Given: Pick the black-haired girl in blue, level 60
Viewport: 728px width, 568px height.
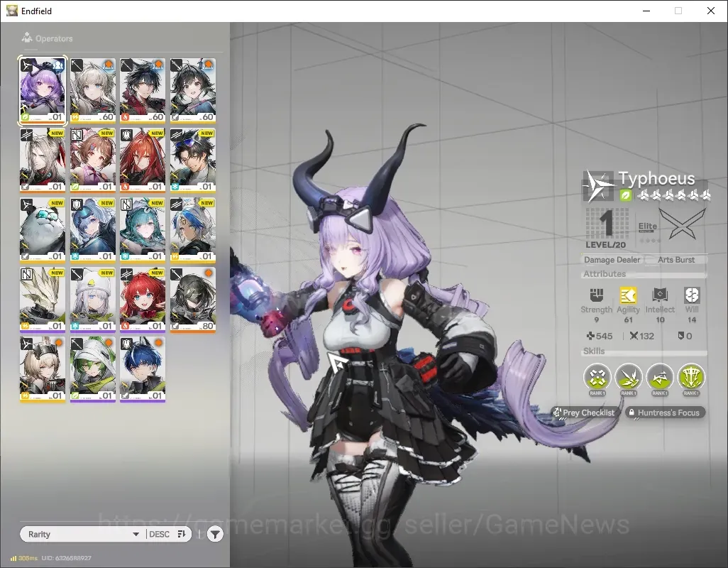Looking at the screenshot, I should [x=193, y=91].
